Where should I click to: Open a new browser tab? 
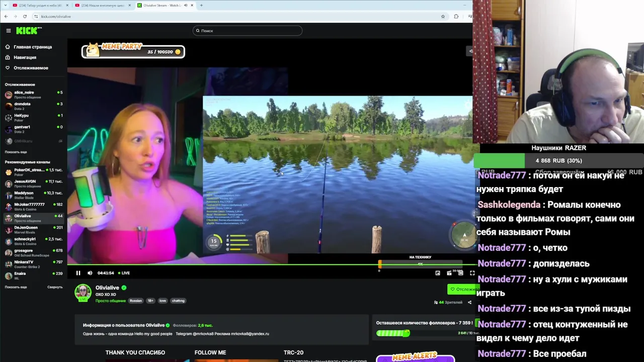pos(201,6)
